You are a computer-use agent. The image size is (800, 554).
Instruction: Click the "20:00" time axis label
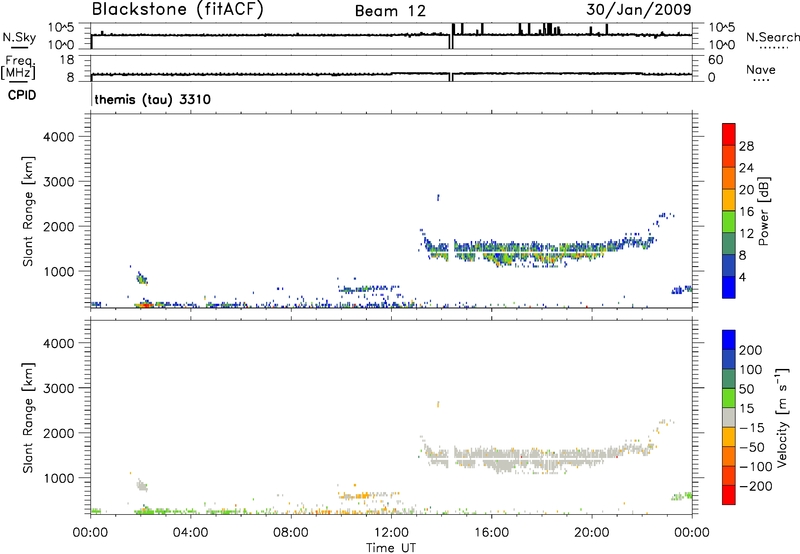(x=591, y=533)
